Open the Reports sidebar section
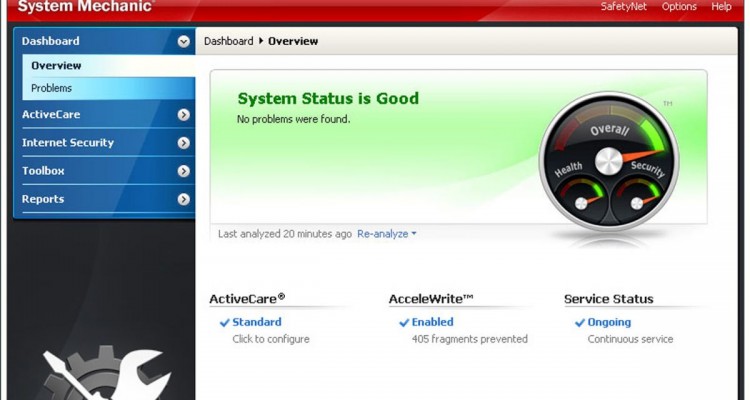This screenshot has height=400, width=750. pos(104,200)
